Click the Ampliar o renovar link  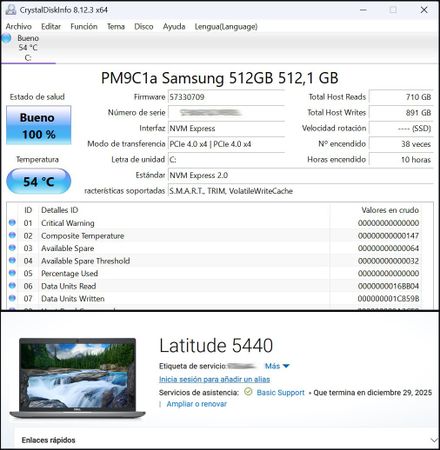[197, 404]
